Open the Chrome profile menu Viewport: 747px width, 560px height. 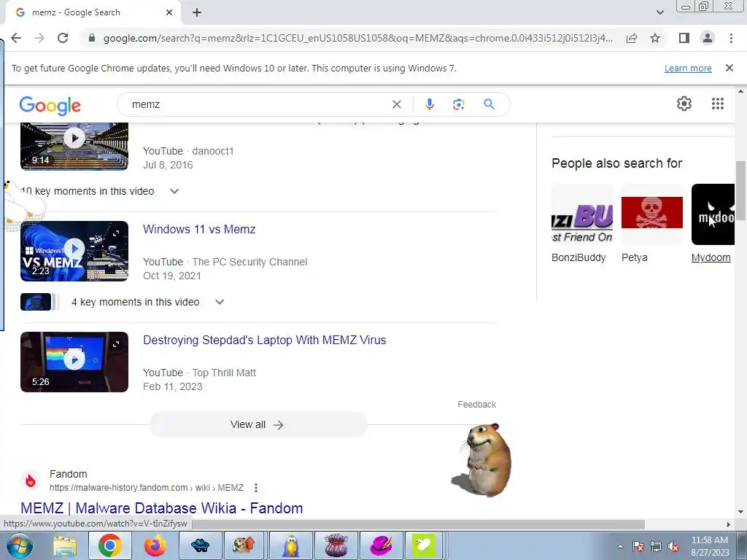pyautogui.click(x=708, y=38)
